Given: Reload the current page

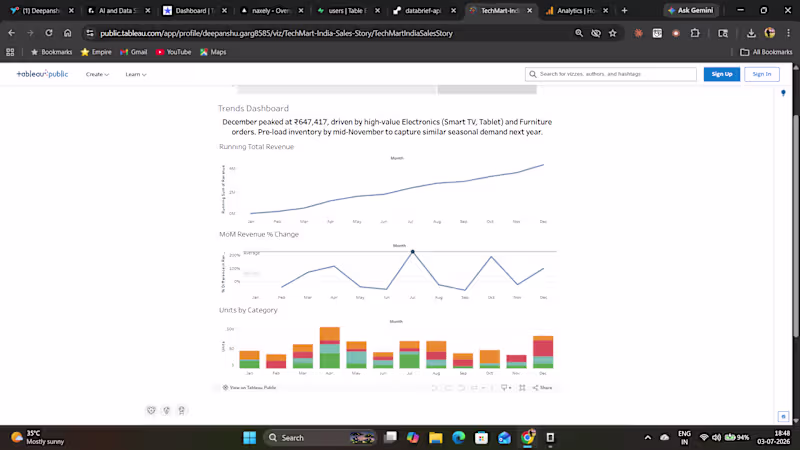Looking at the screenshot, I should click(x=49, y=33).
